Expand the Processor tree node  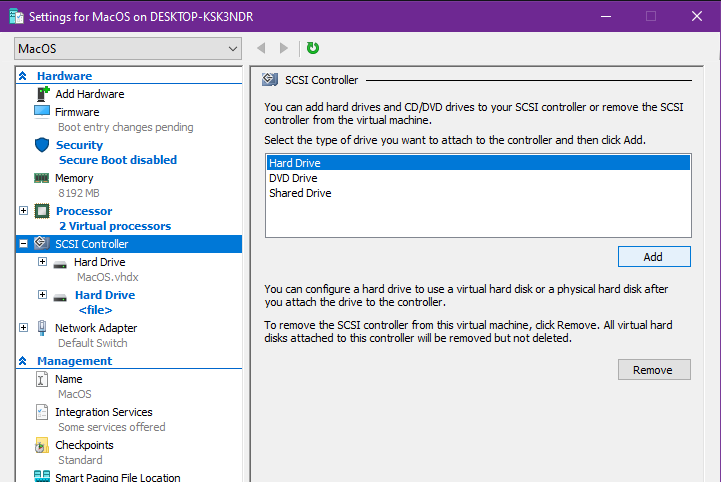click(24, 211)
